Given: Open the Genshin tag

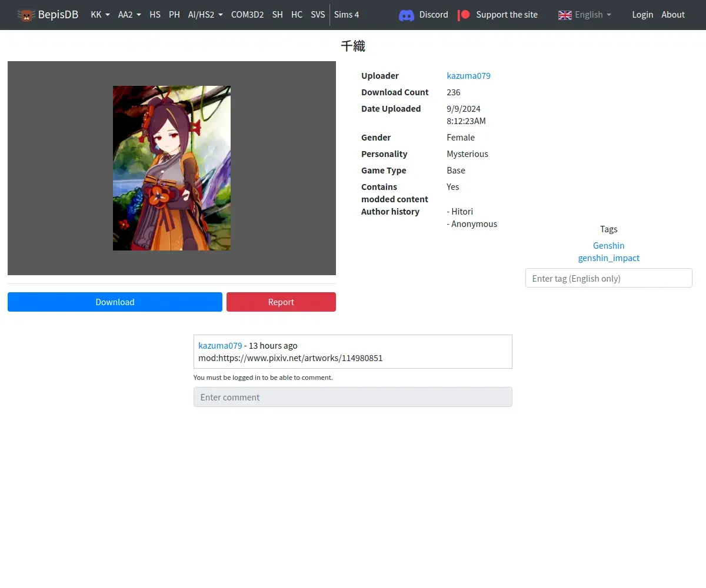Looking at the screenshot, I should (x=609, y=246).
